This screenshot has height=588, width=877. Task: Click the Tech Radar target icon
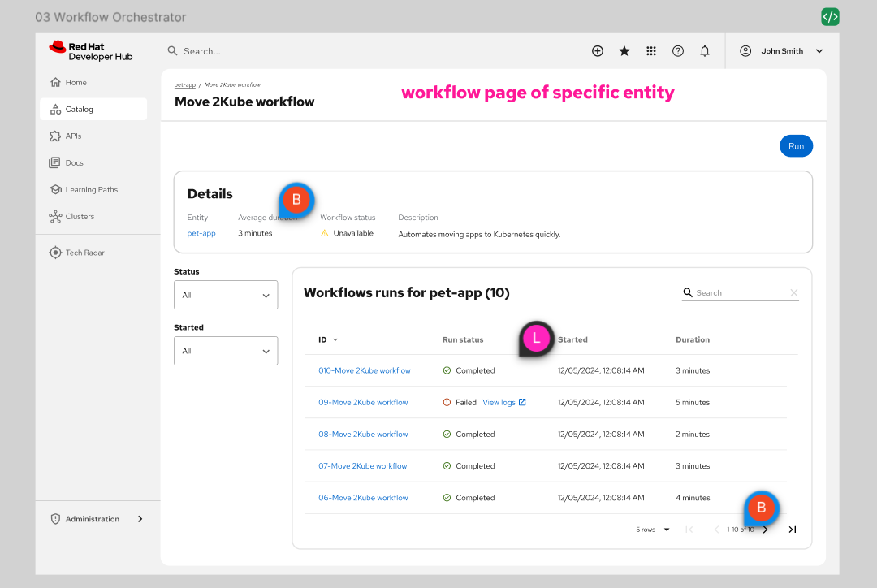click(x=55, y=253)
